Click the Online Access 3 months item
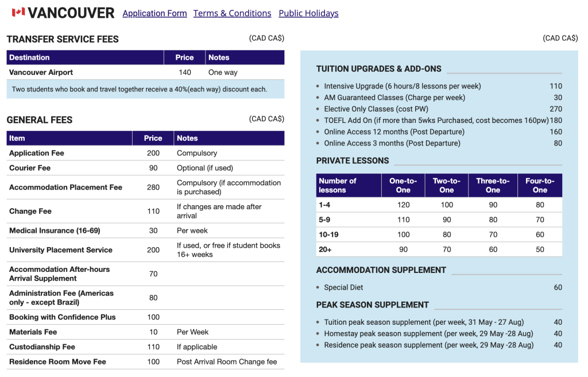 tap(392, 143)
